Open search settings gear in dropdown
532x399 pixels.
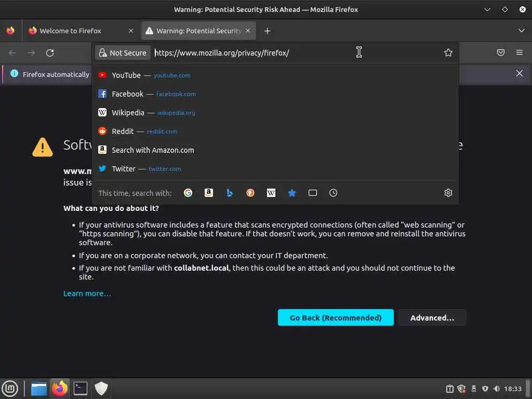click(x=448, y=193)
